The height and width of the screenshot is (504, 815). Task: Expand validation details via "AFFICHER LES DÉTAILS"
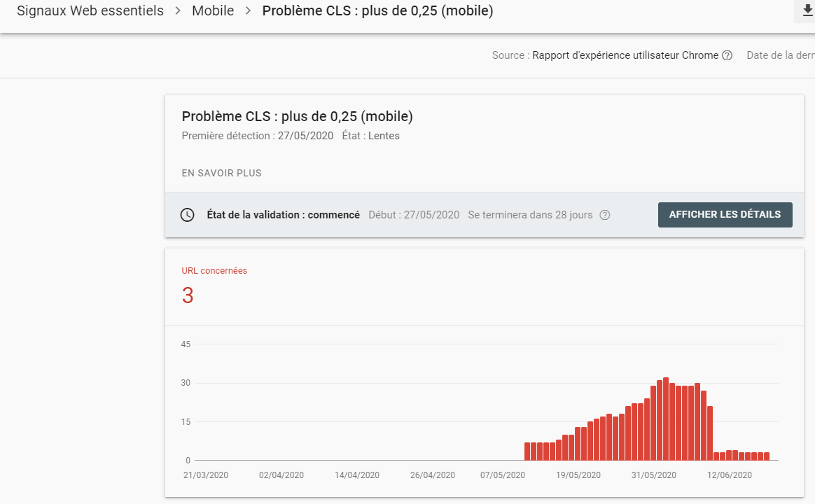(725, 215)
